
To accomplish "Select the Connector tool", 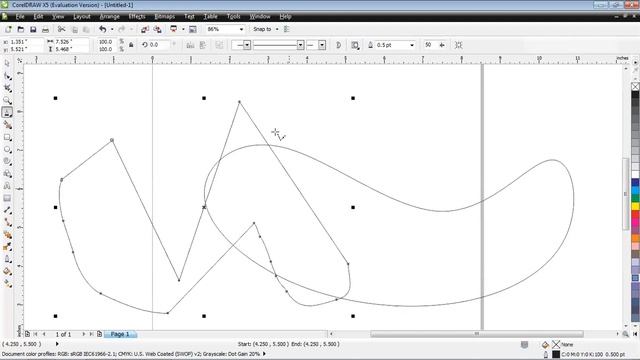I will (7, 223).
